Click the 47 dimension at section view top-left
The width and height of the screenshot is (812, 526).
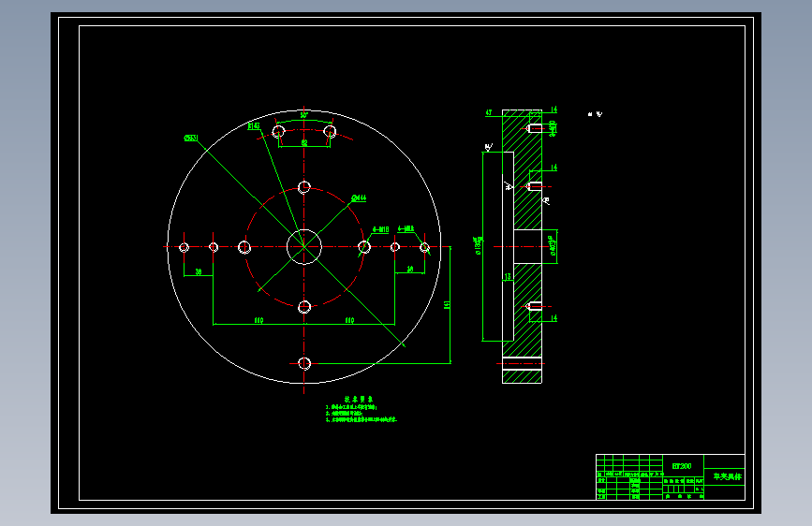coord(488,112)
